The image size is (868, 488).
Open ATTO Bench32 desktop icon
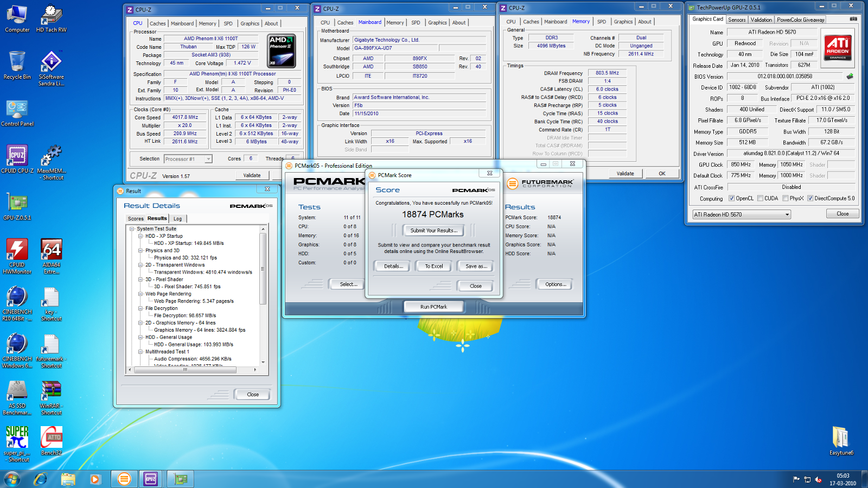click(51, 441)
